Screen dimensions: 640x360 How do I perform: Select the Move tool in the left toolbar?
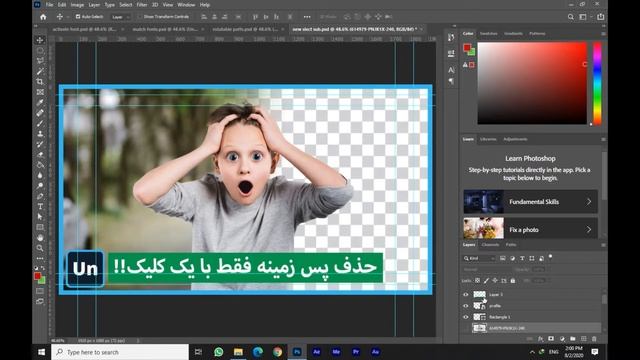point(40,40)
